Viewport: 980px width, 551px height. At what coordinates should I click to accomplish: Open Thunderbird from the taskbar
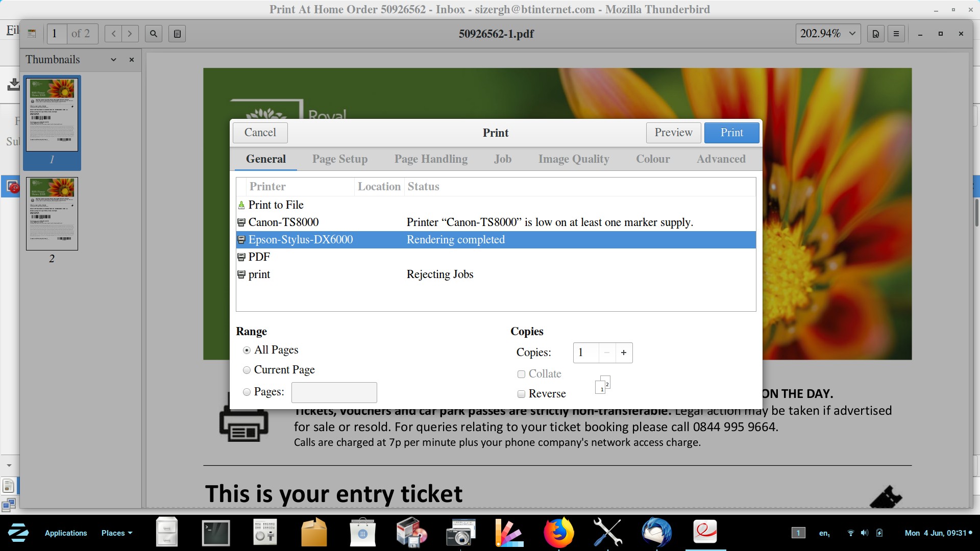656,533
